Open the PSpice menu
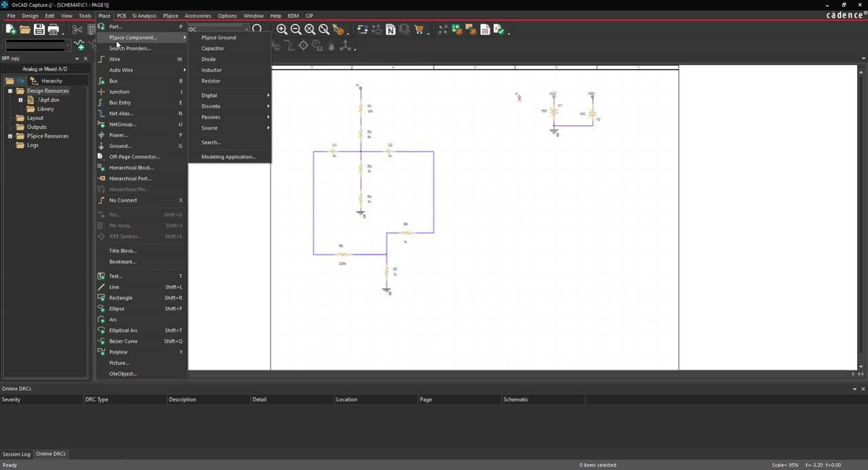 (x=170, y=16)
